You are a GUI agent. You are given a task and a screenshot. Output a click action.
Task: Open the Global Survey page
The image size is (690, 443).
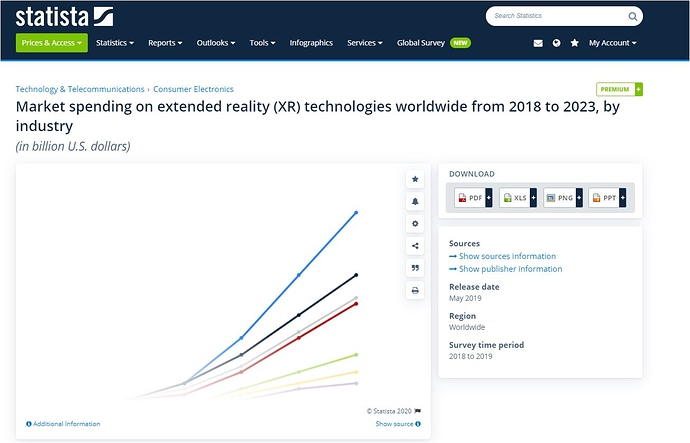[x=421, y=43]
